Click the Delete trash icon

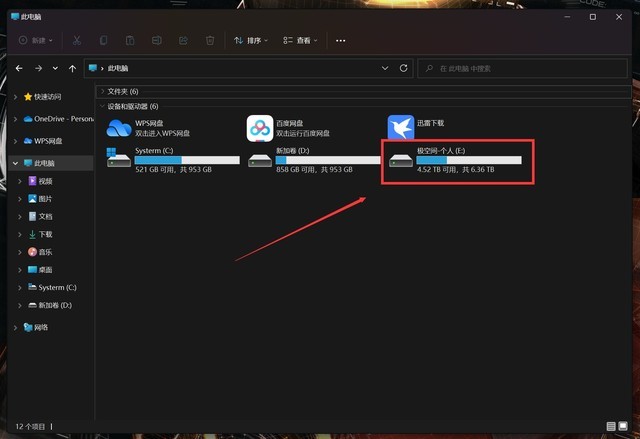210,40
